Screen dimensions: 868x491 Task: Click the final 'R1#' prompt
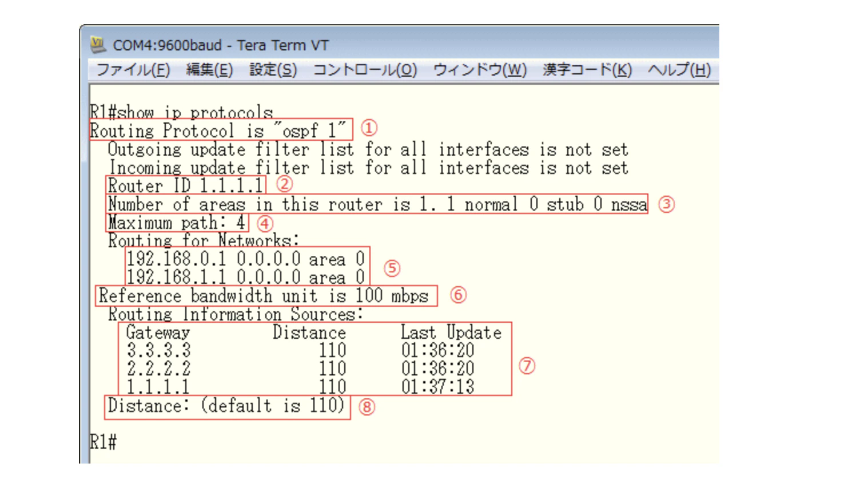[x=103, y=442]
